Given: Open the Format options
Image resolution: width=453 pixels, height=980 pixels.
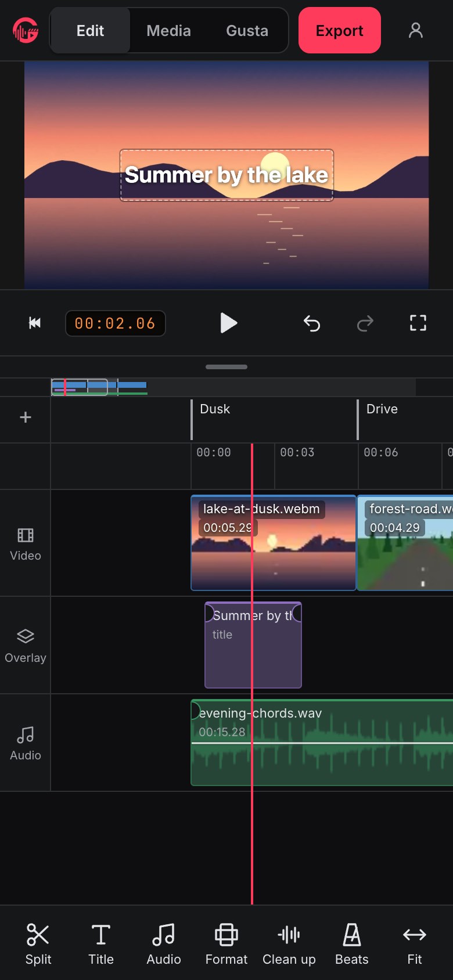Looking at the screenshot, I should coord(227,944).
